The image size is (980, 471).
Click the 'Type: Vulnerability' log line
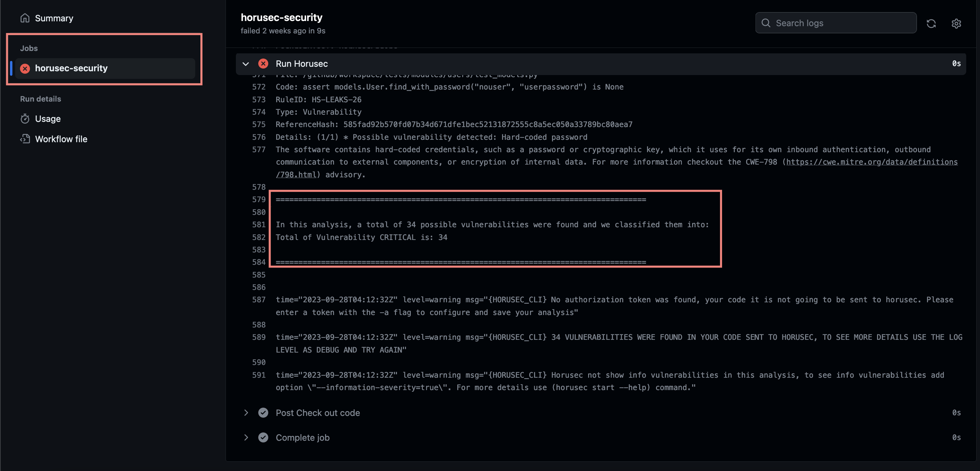pyautogui.click(x=319, y=112)
